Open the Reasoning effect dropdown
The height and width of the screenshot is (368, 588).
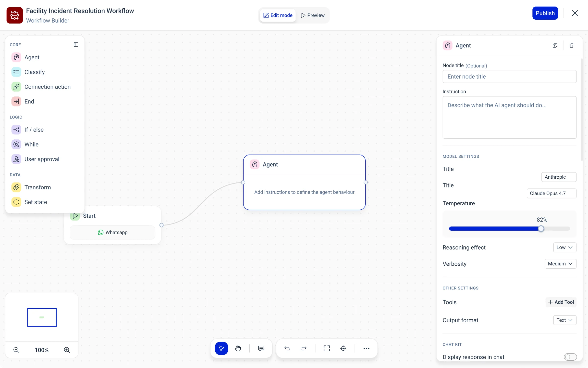(x=565, y=247)
